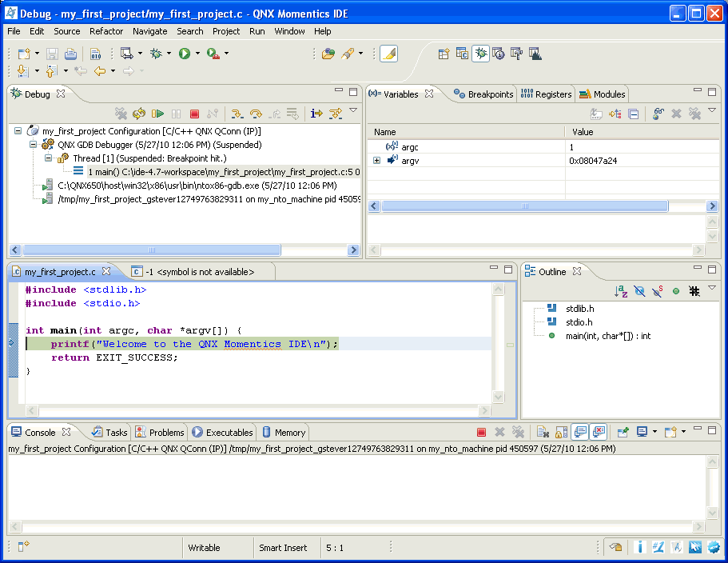Toggle Scroll Lock in the Console
This screenshot has height=563, width=728.
[559, 432]
